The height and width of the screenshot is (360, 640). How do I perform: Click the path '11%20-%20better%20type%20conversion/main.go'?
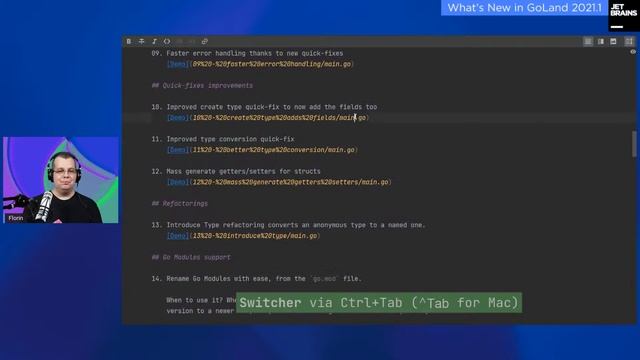pos(273,150)
